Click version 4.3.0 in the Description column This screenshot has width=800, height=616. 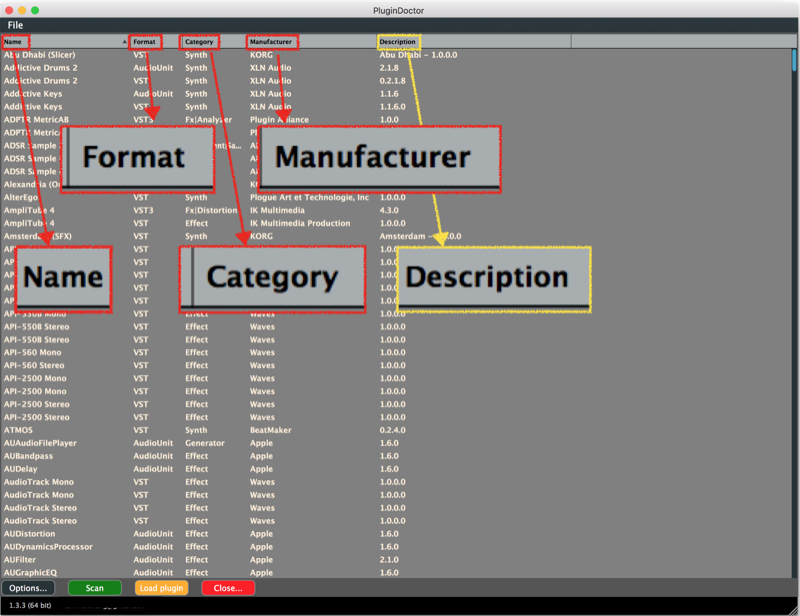[389, 210]
